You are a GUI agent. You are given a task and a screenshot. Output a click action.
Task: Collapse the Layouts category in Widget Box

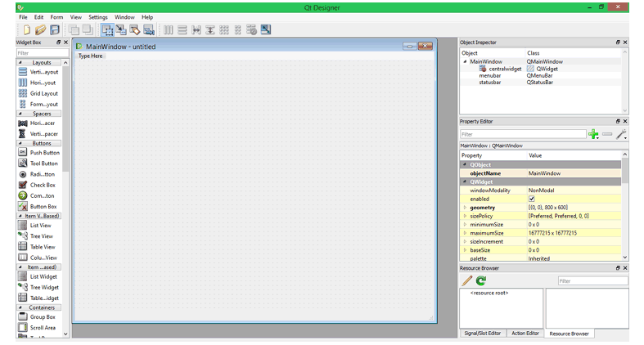(x=20, y=62)
